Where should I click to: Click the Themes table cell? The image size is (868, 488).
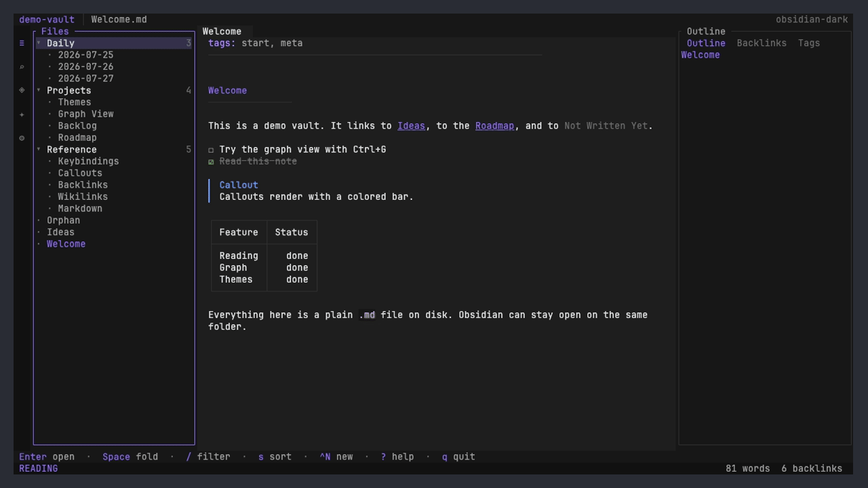[236, 279]
